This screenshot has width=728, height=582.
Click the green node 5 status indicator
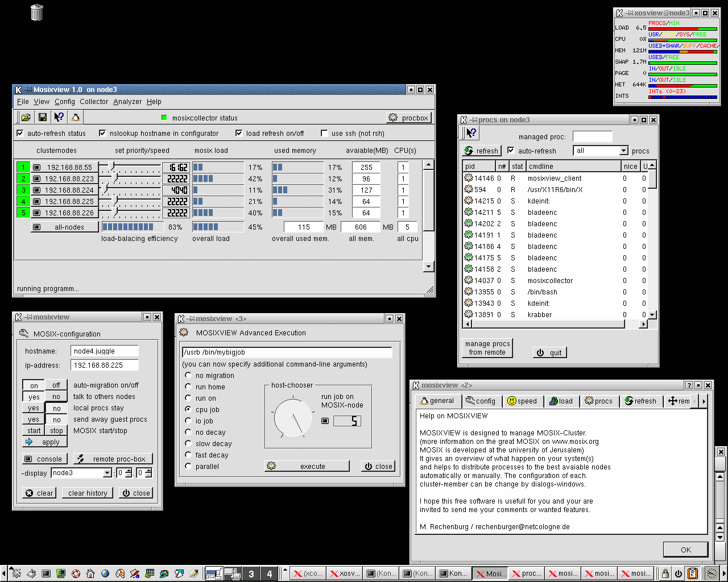(23, 213)
